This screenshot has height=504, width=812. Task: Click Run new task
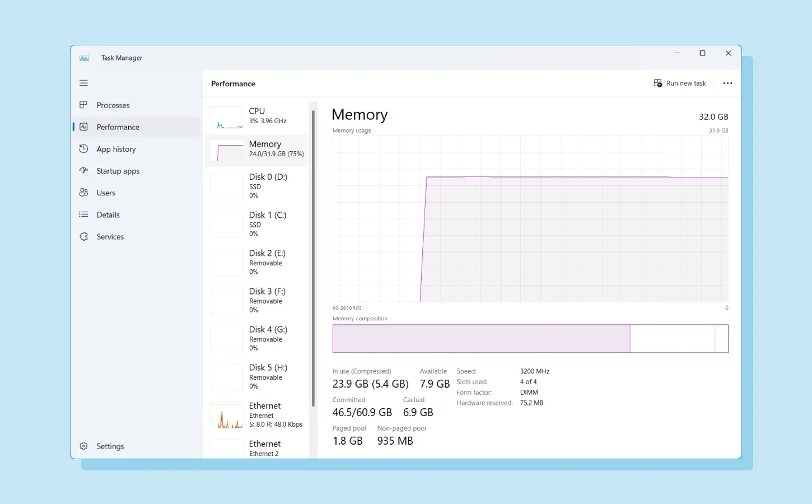click(x=679, y=83)
